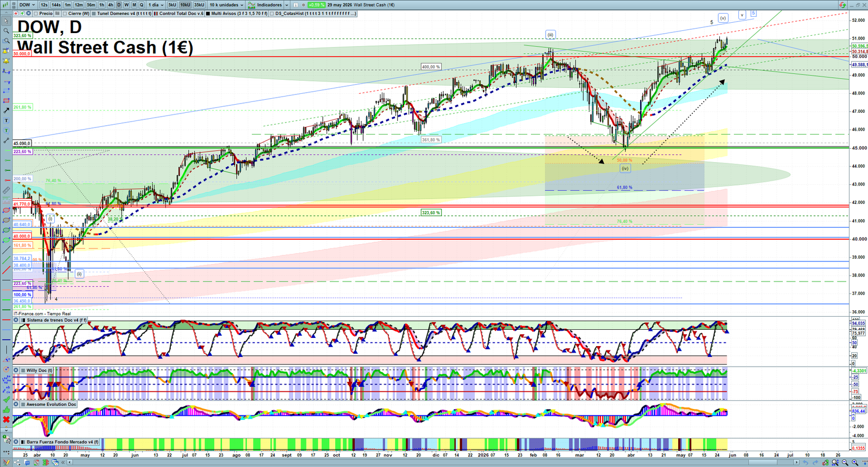Click the 50.000,0 red price level label

tap(22, 54)
